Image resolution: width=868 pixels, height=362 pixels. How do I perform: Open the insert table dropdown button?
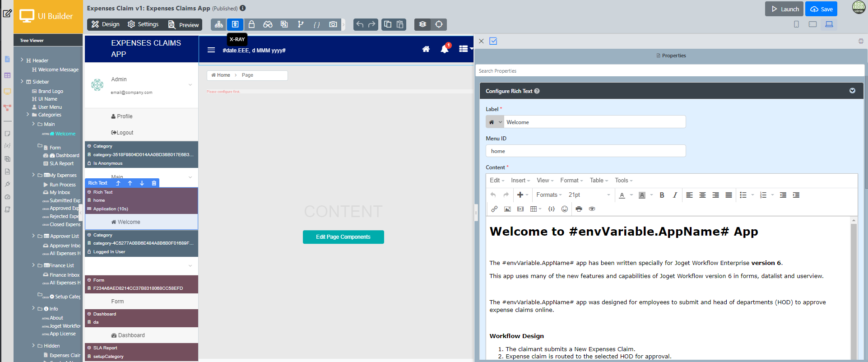tap(536, 209)
